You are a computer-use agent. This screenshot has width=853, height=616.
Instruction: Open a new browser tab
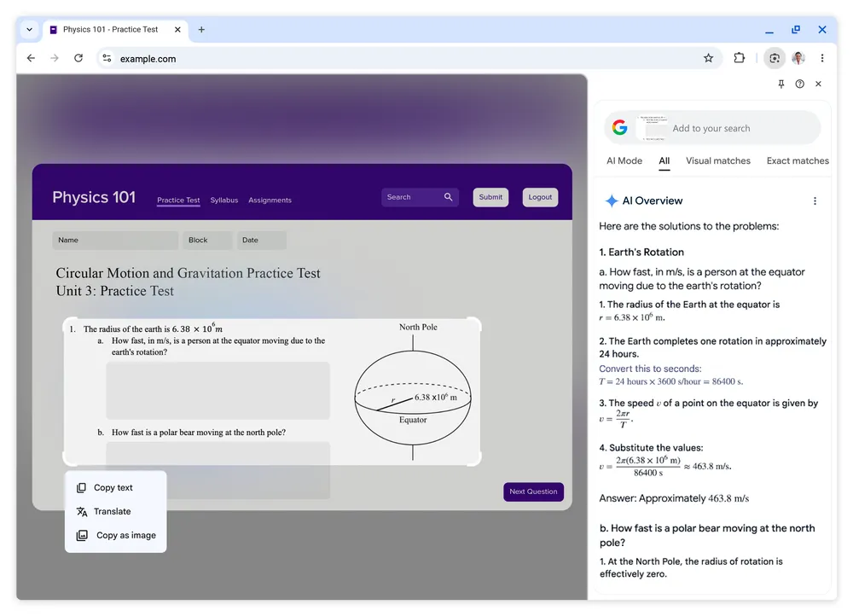[201, 29]
